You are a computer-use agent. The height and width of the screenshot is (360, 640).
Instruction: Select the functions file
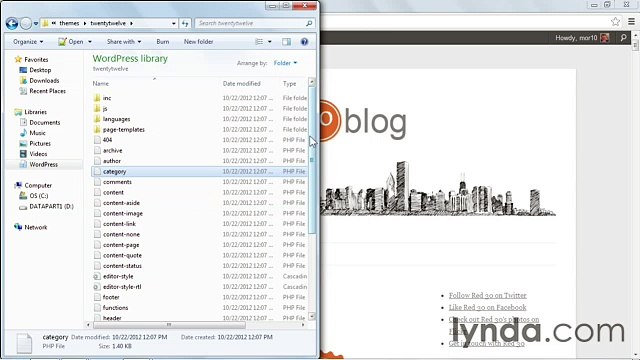(116, 308)
